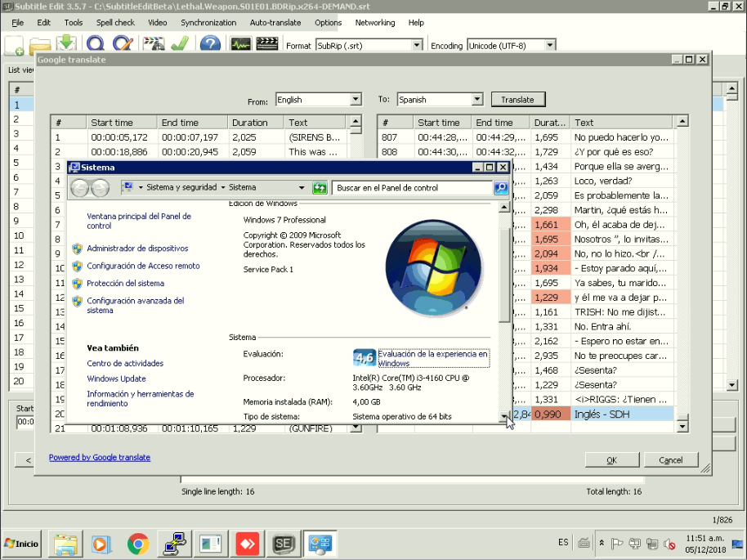Click the Start time column header in source list

pos(122,123)
